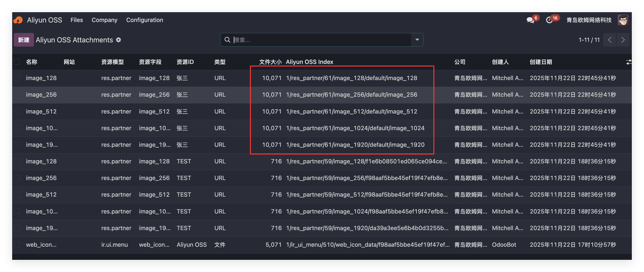Check the web_icon row checkbox

pos(17,245)
